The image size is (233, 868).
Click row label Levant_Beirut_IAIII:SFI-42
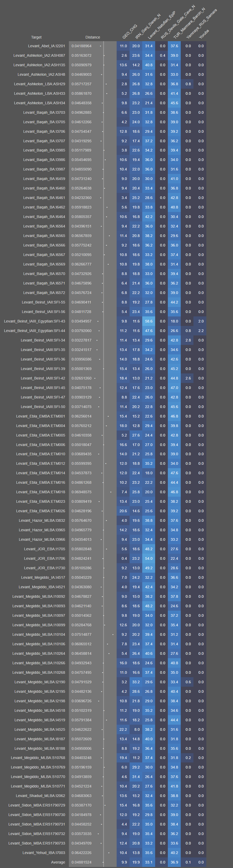pos(43,378)
